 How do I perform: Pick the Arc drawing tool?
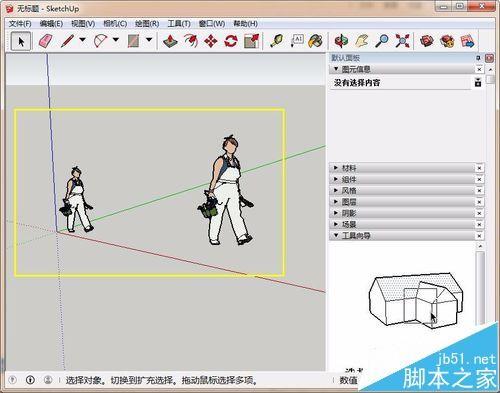click(100, 41)
